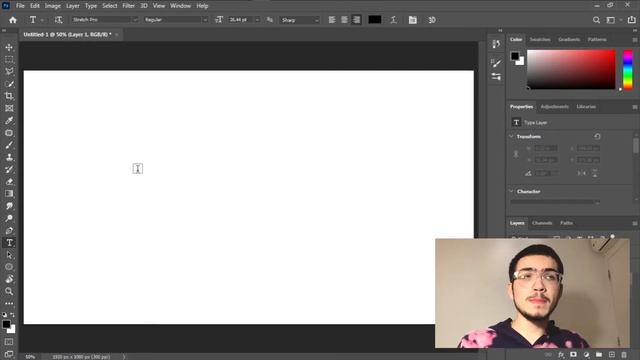Screen dimensions: 640x360
Task: Open Type tool preset picker arrow
Action: [x=42, y=20]
